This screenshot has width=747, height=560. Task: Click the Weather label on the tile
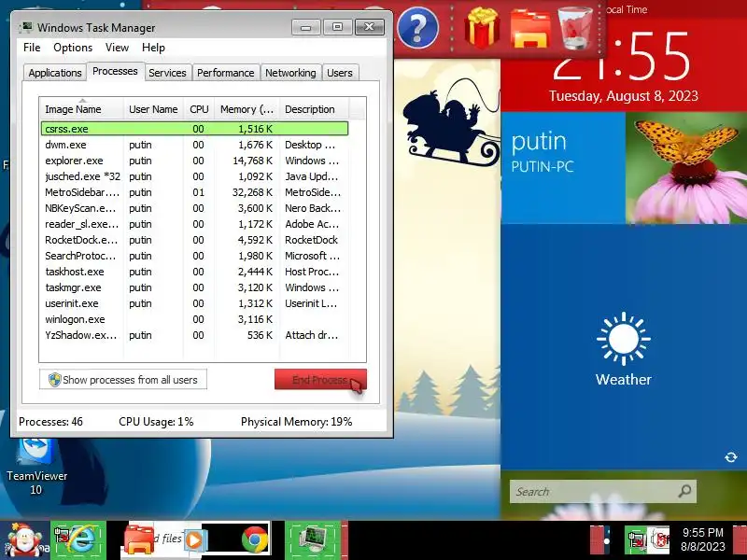click(623, 380)
